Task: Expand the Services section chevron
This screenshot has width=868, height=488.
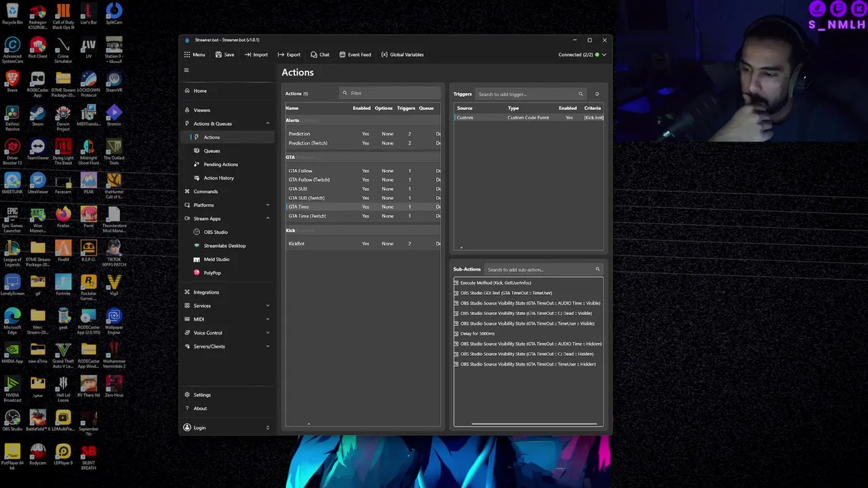Action: 267,306
